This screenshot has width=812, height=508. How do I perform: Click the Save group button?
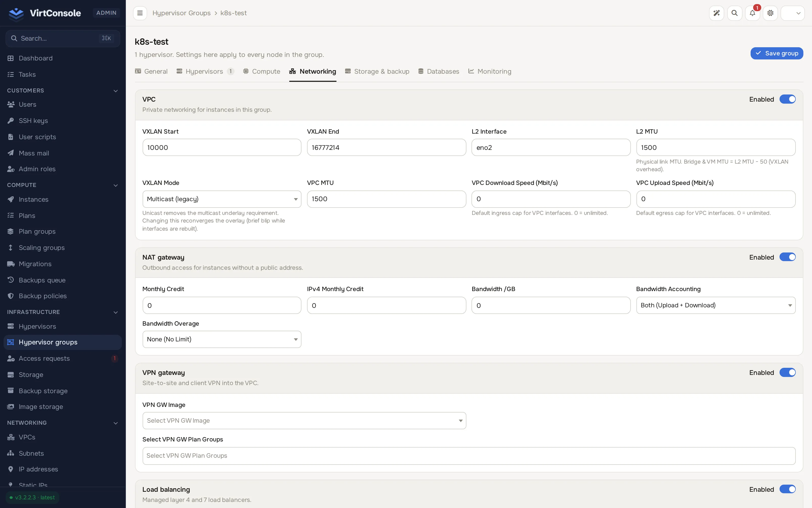(x=777, y=53)
